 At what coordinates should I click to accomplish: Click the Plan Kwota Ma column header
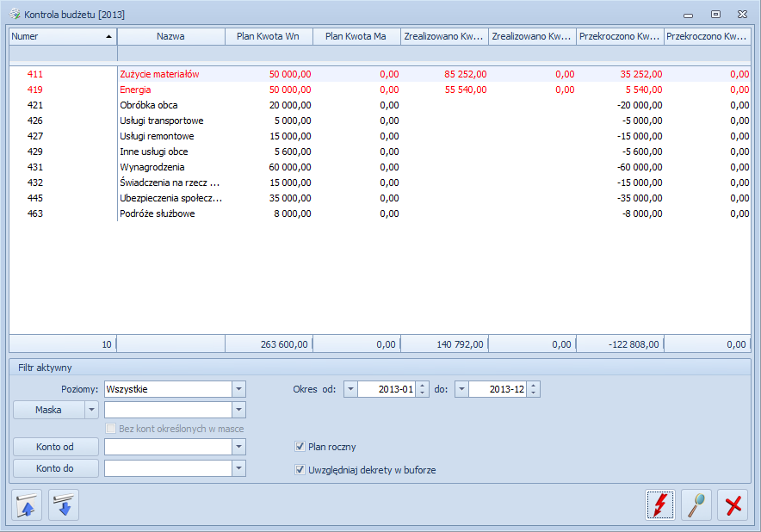point(356,36)
